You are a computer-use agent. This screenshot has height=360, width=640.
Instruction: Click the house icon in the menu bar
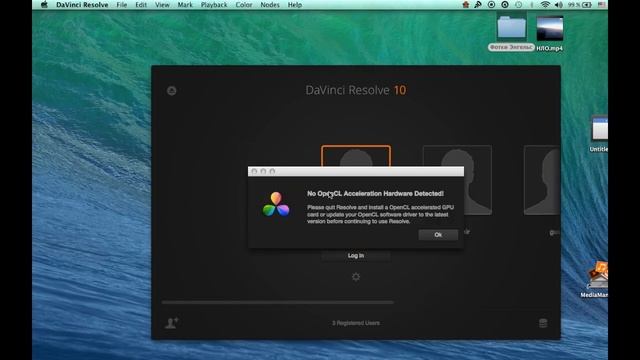click(x=466, y=5)
